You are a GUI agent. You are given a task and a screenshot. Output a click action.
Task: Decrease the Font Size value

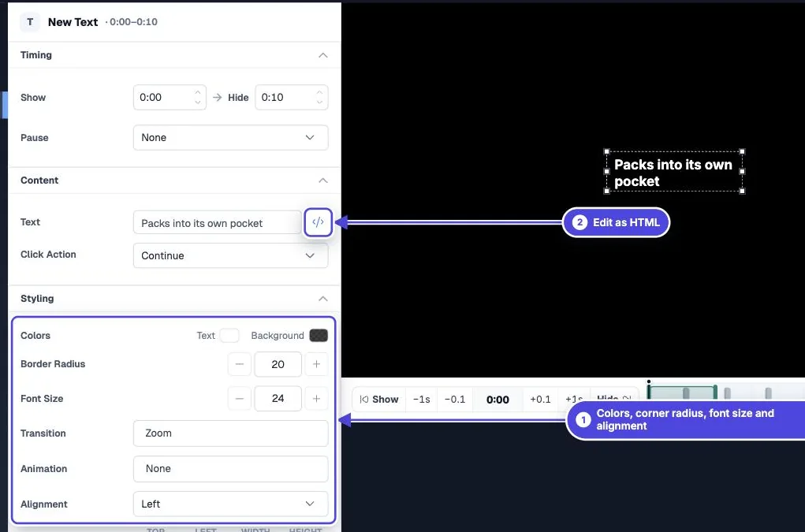[x=239, y=399]
